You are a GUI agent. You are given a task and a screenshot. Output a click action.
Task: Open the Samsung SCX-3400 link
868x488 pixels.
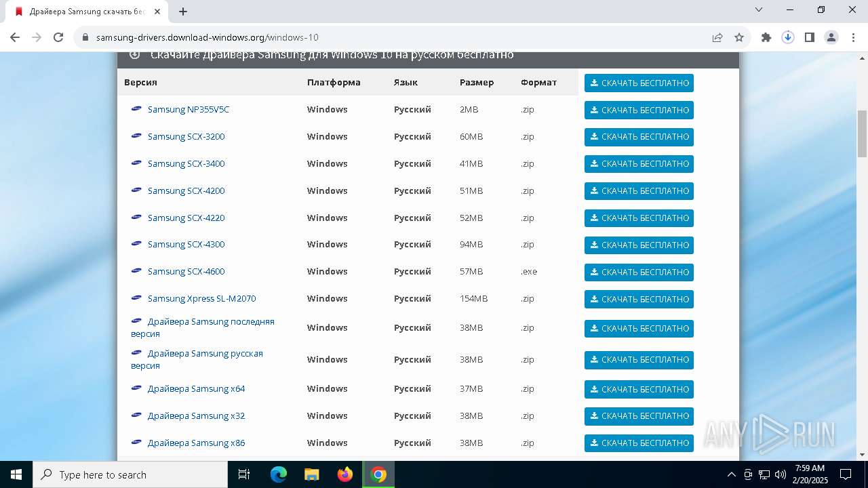186,163
